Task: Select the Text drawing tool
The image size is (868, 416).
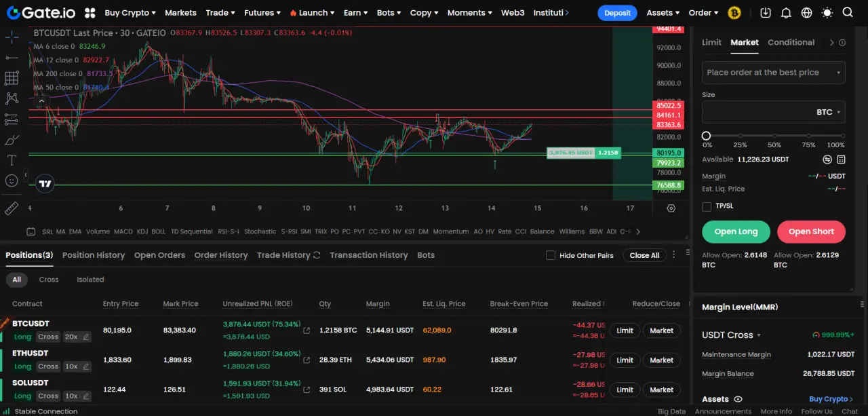Action: (12, 160)
